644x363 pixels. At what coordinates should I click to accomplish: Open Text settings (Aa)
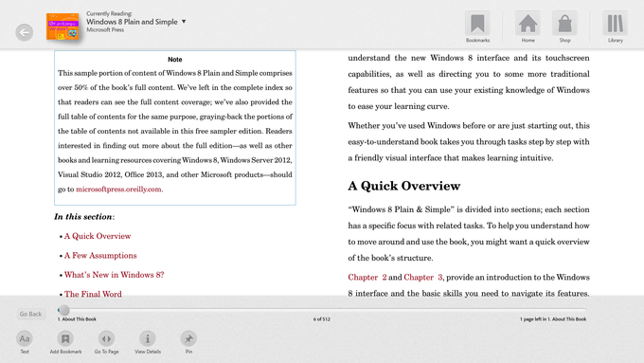[x=25, y=342]
